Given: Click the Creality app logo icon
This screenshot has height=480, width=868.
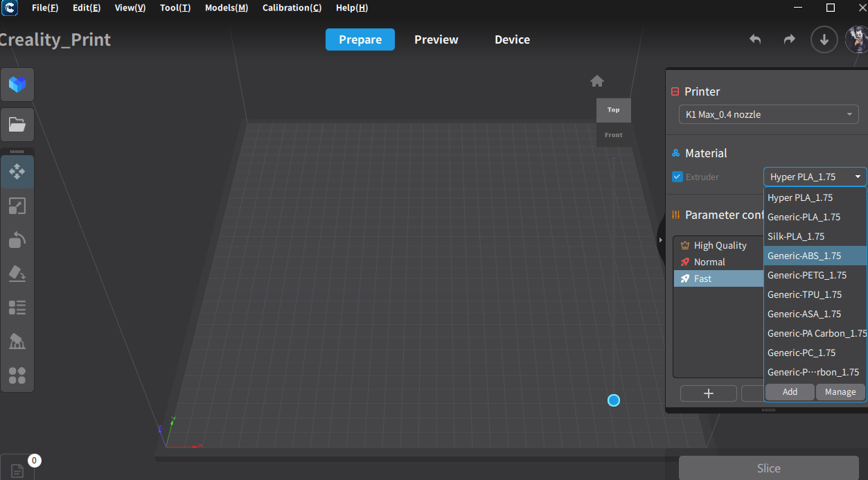Looking at the screenshot, I should [x=10, y=8].
